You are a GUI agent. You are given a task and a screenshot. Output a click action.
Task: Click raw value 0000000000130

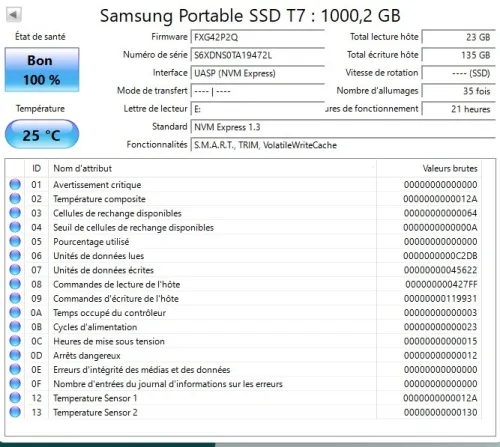coord(440,413)
